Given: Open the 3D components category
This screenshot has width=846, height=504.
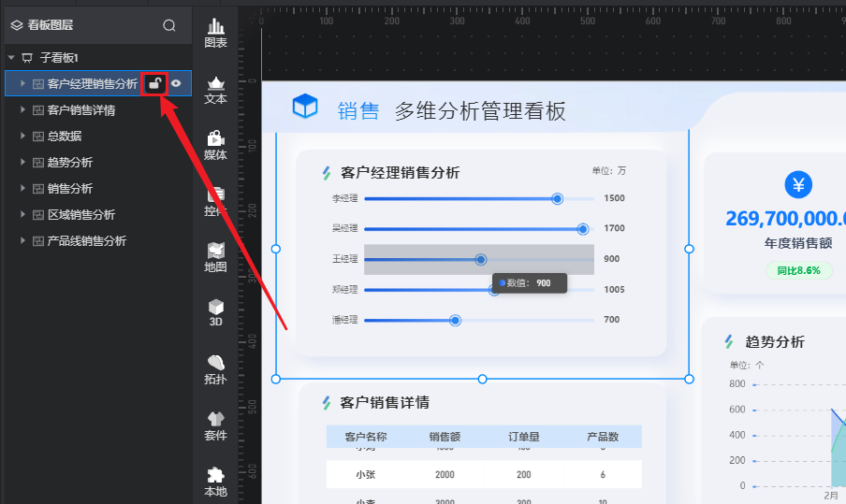Looking at the screenshot, I should (x=216, y=312).
